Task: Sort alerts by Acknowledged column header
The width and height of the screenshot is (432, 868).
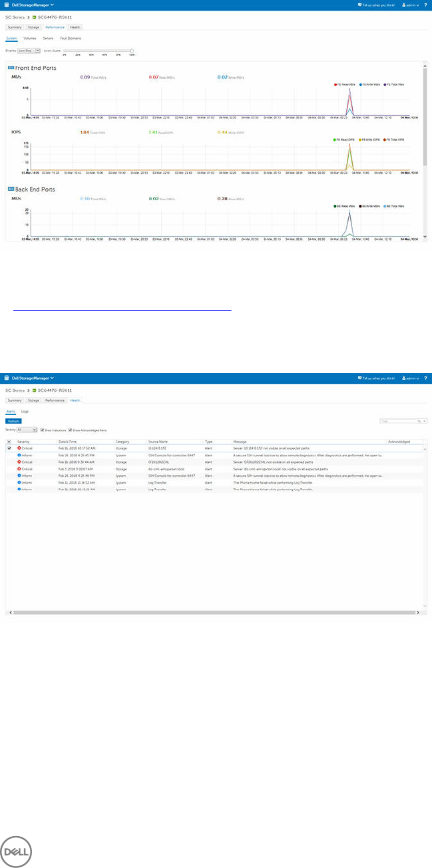Action: tap(399, 442)
